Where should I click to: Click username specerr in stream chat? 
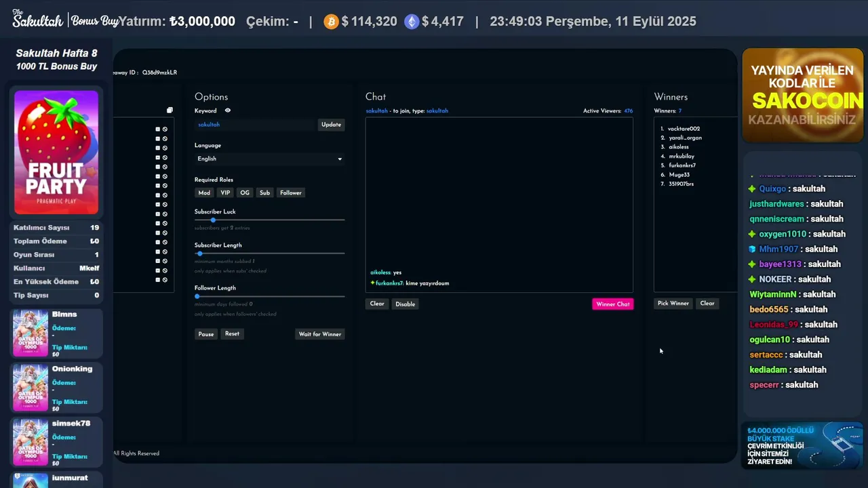click(x=764, y=385)
